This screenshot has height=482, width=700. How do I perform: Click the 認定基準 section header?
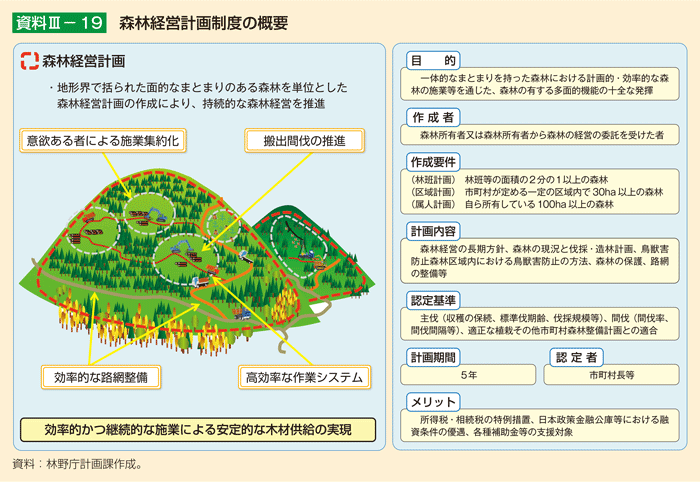coord(433,300)
